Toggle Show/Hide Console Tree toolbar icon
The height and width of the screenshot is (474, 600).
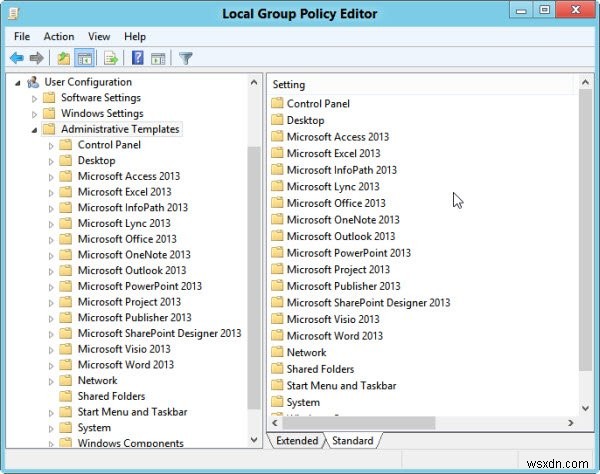click(85, 58)
